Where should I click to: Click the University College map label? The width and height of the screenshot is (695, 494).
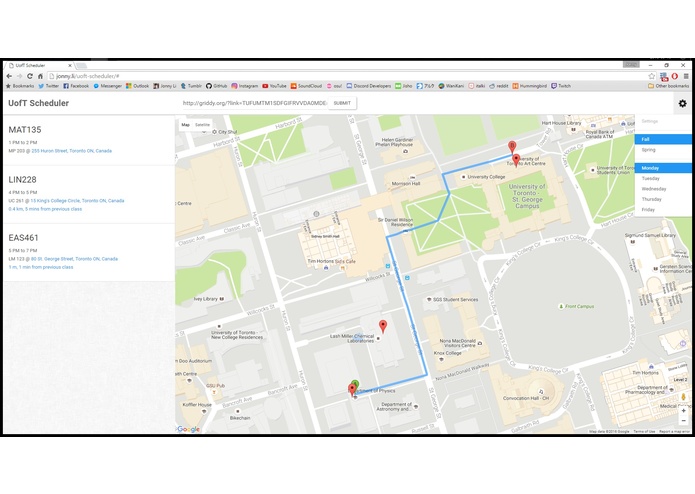(x=486, y=177)
